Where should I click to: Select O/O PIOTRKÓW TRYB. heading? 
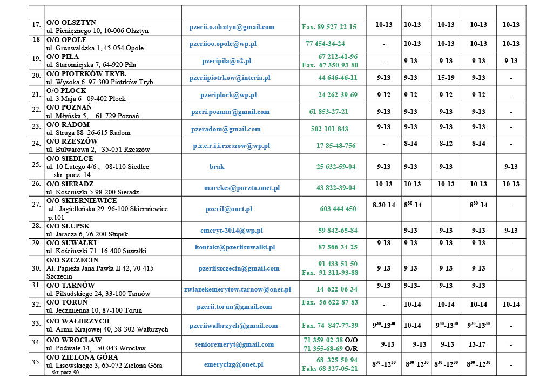coord(86,74)
